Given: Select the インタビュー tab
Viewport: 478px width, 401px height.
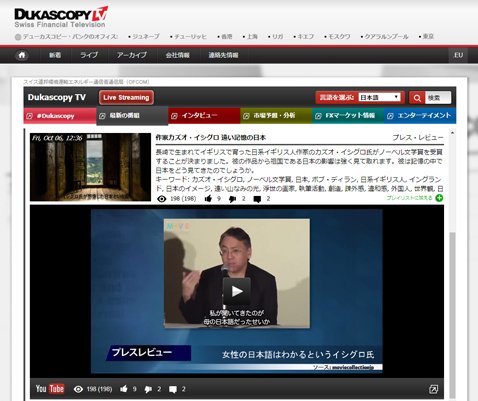Looking at the screenshot, I should click(204, 116).
